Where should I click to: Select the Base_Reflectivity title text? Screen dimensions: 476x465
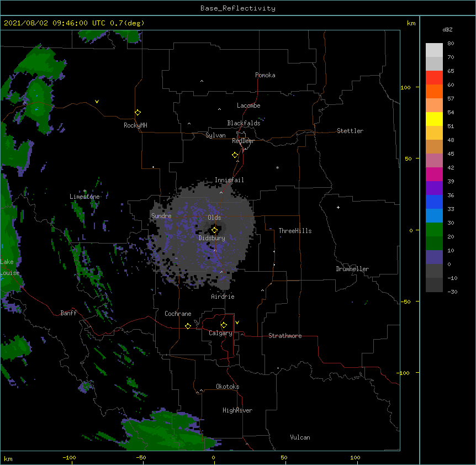(238, 8)
